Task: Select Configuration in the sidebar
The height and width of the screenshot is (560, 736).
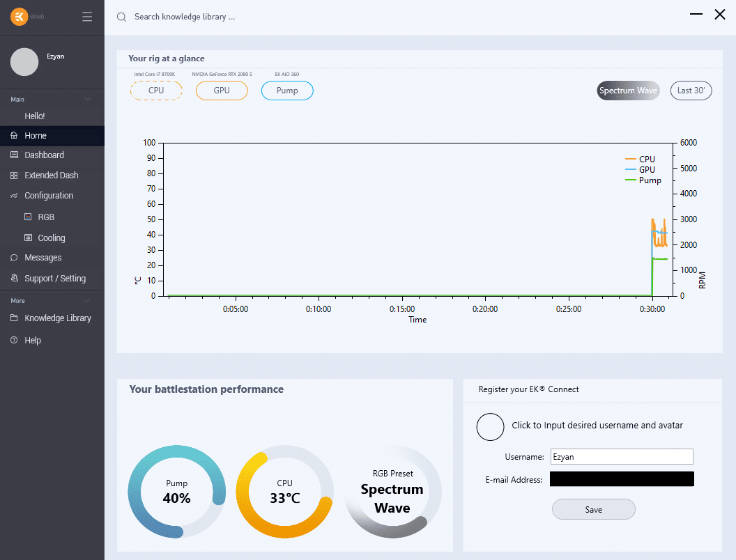Action: (52, 196)
